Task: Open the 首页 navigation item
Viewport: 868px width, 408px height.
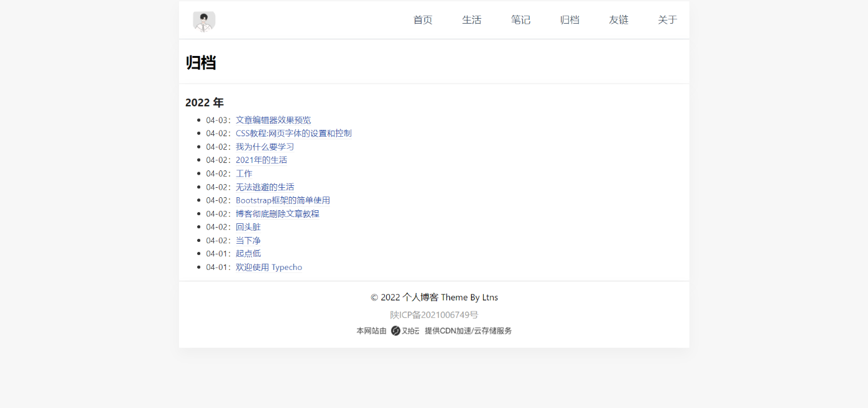Action: 423,20
